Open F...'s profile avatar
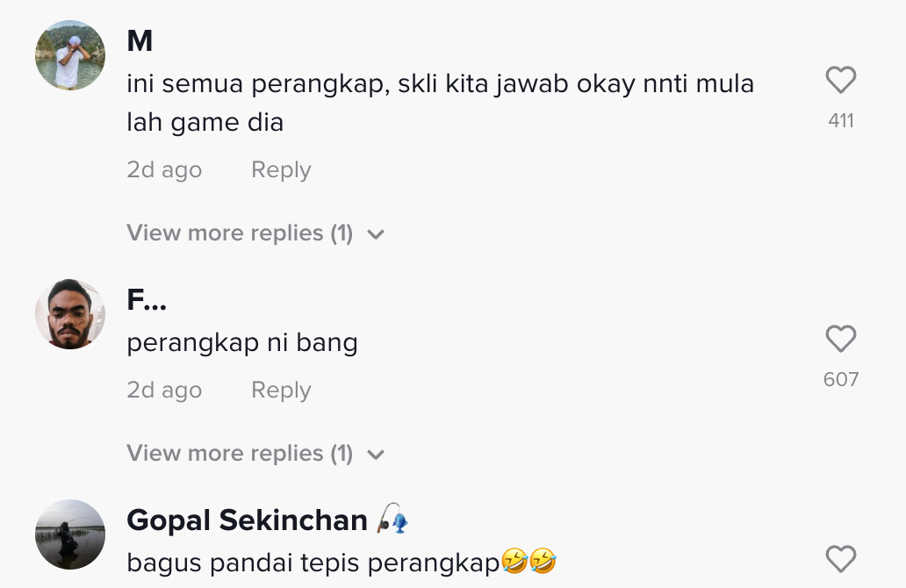 click(x=70, y=314)
